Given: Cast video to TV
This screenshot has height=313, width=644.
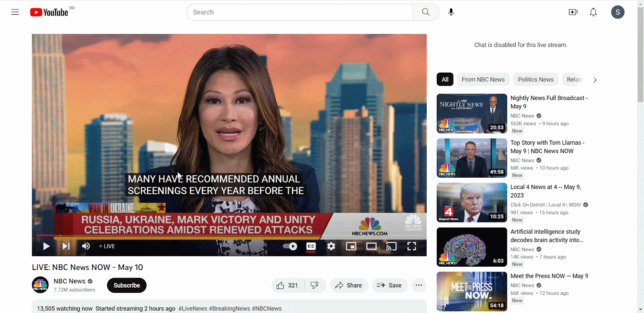Looking at the screenshot, I should 391,246.
